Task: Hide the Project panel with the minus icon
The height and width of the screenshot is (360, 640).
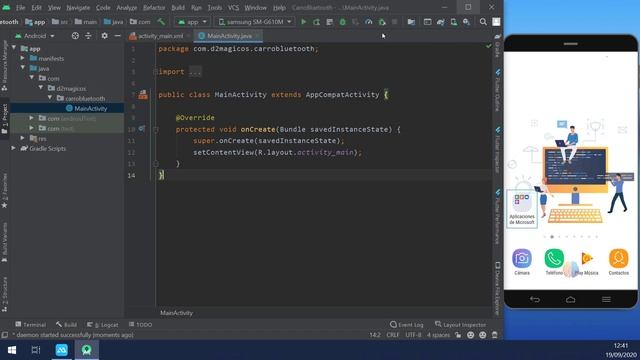Action: pos(118,36)
